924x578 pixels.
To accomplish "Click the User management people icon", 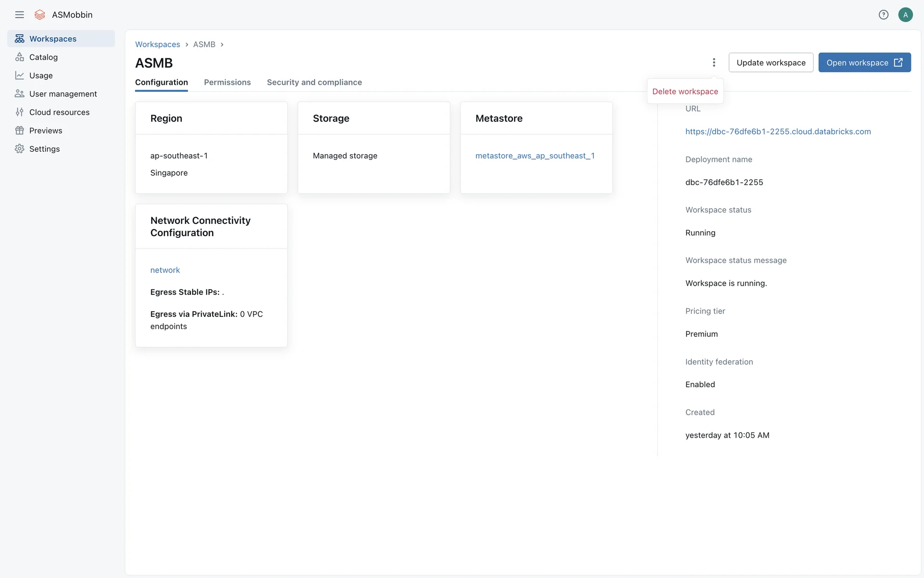I will click(19, 93).
